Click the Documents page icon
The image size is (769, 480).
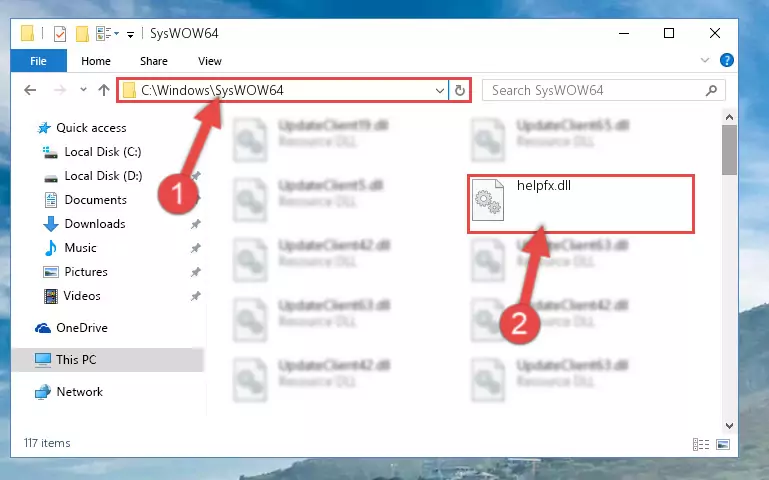point(51,200)
